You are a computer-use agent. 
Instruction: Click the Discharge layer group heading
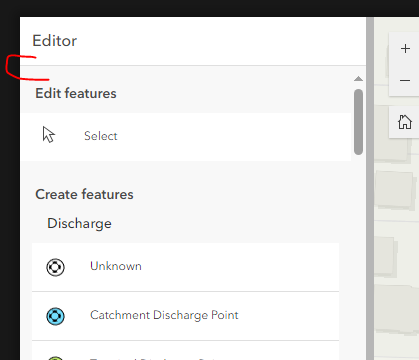tap(79, 223)
